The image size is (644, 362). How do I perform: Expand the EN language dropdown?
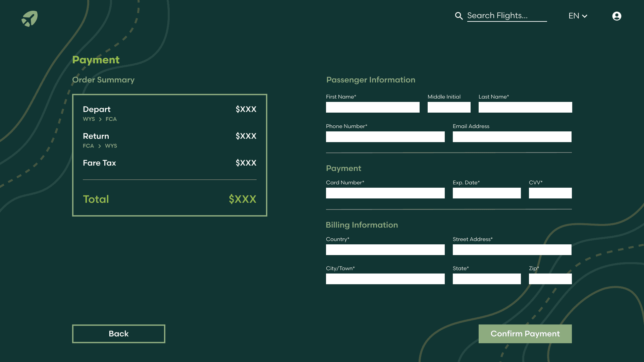tap(578, 16)
